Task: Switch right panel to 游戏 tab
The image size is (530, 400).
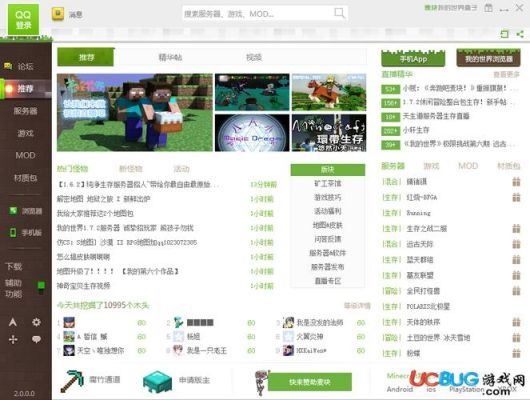Action: click(x=431, y=166)
